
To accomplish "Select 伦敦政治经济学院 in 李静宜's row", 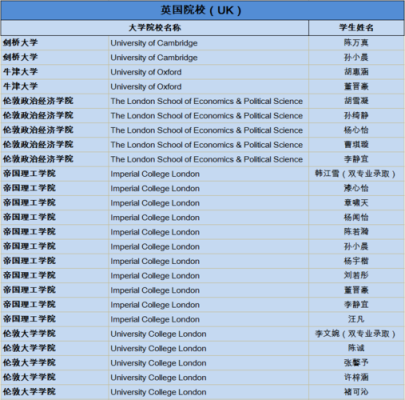I will pos(38,159).
